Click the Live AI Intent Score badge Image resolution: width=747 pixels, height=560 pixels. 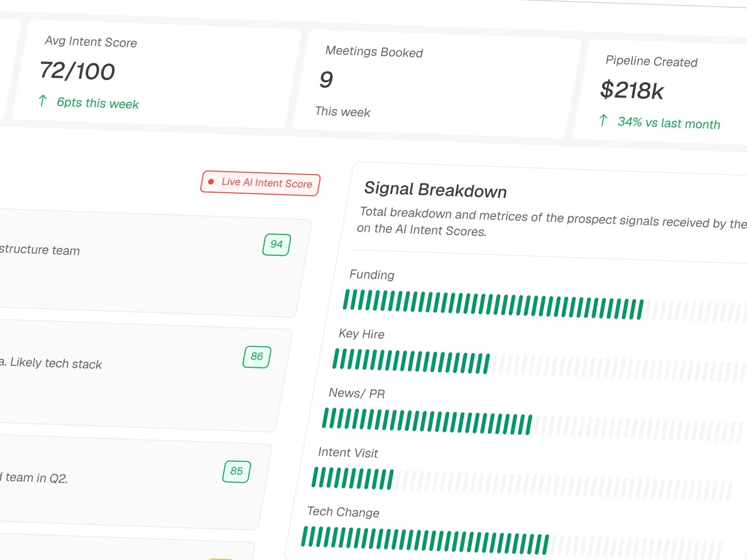tap(261, 183)
